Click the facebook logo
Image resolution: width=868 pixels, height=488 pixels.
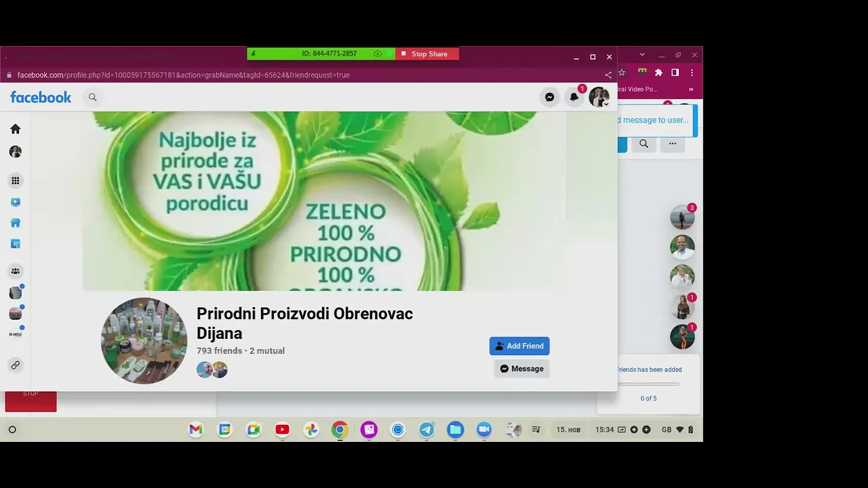[x=41, y=97]
